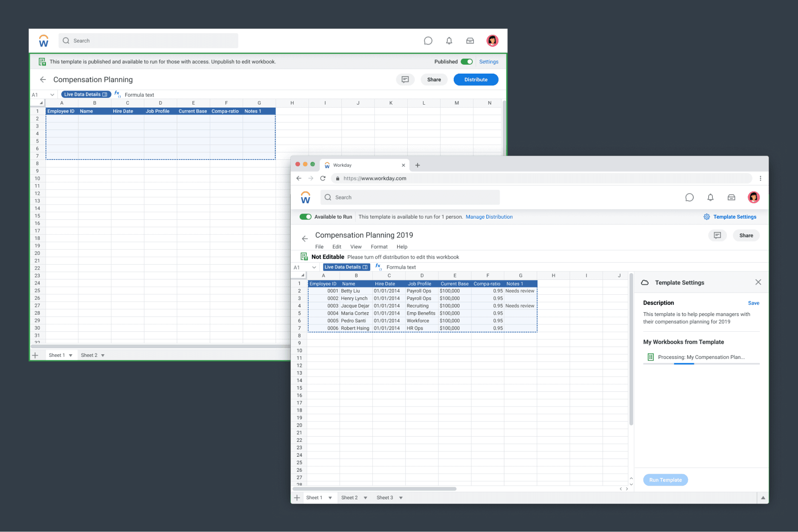Screen dimensions: 798x532
Task: Close the Template Settings panel
Action: (758, 282)
